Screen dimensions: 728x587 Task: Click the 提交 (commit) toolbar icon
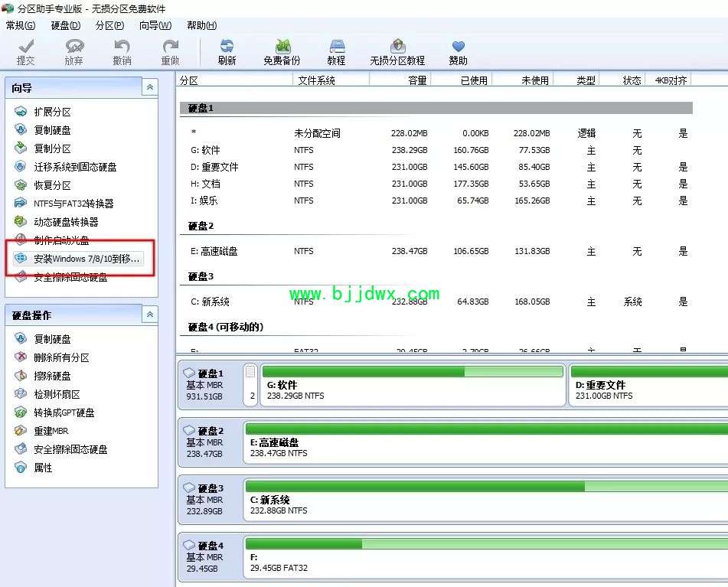tap(25, 52)
